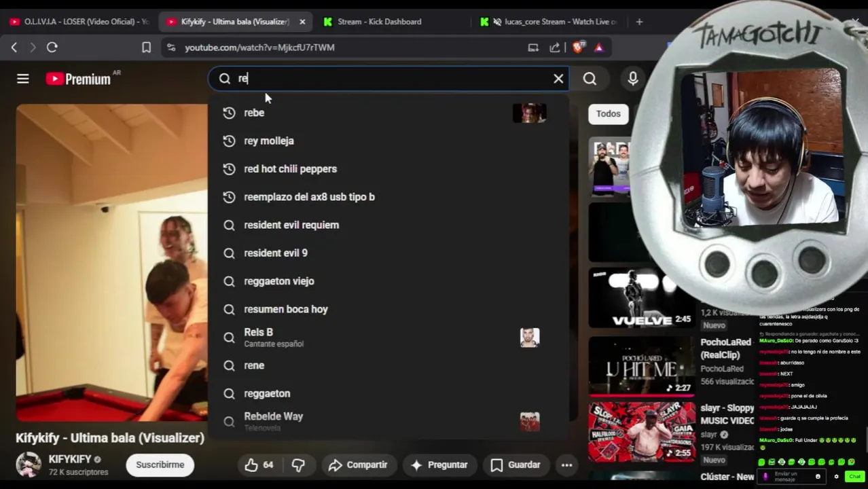The height and width of the screenshot is (489, 868).
Task: Subscribe with the Suscribirme button
Action: click(160, 465)
